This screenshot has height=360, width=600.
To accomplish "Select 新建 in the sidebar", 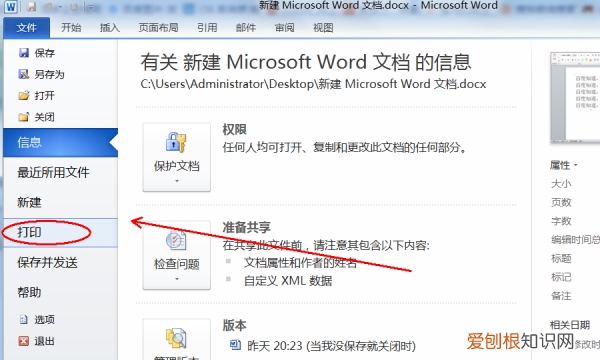I will pos(60,202).
